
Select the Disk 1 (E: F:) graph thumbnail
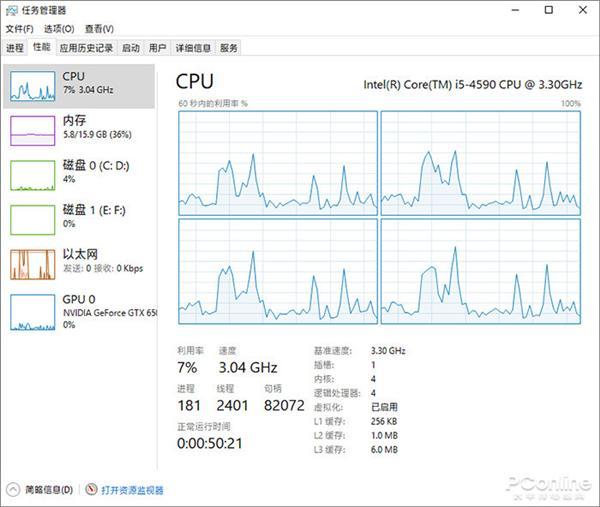32,218
